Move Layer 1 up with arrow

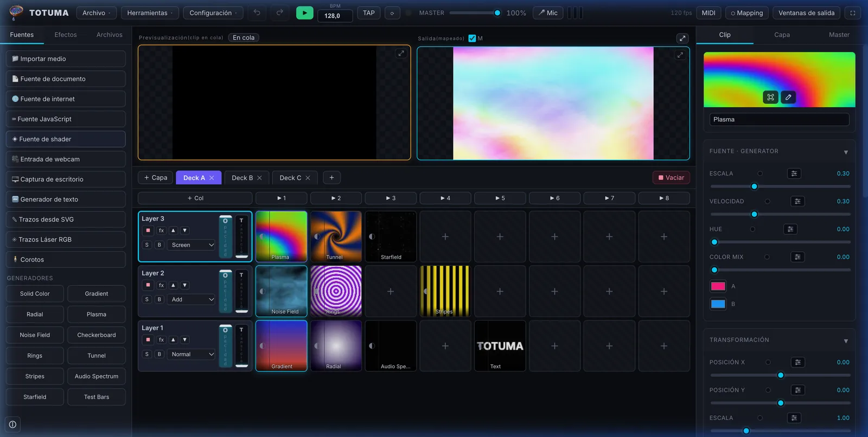(x=173, y=340)
